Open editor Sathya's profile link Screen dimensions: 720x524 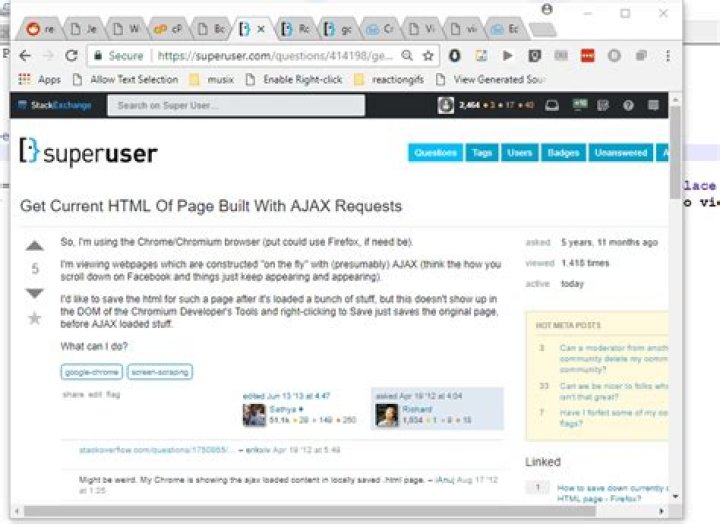click(283, 409)
